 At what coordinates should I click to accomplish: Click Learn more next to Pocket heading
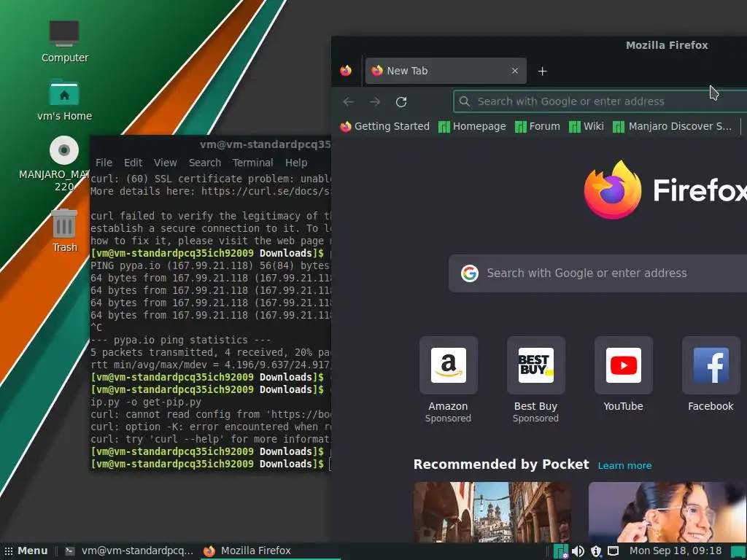point(624,466)
